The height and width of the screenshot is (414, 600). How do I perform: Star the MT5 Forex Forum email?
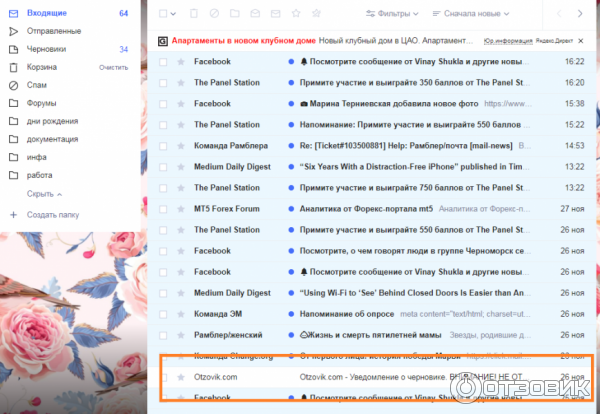click(x=181, y=208)
